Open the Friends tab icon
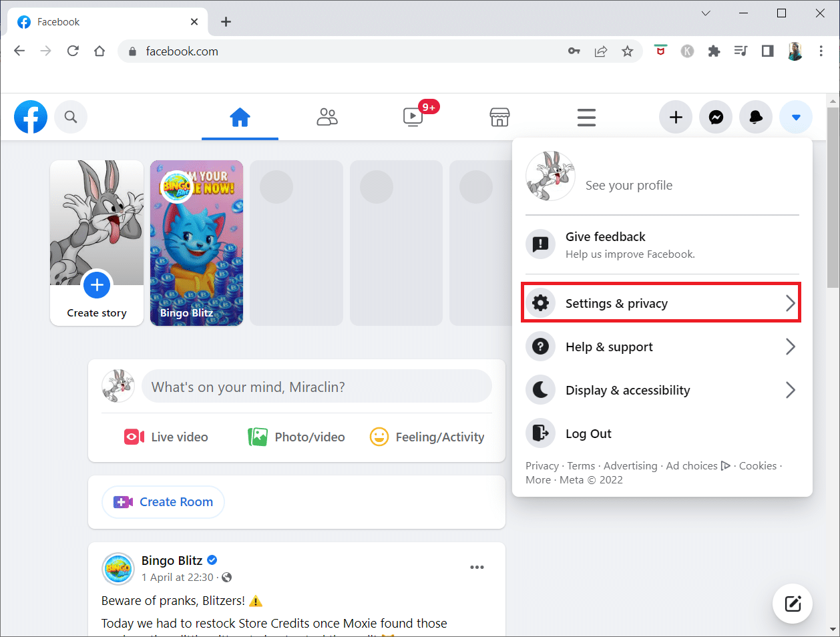 327,118
